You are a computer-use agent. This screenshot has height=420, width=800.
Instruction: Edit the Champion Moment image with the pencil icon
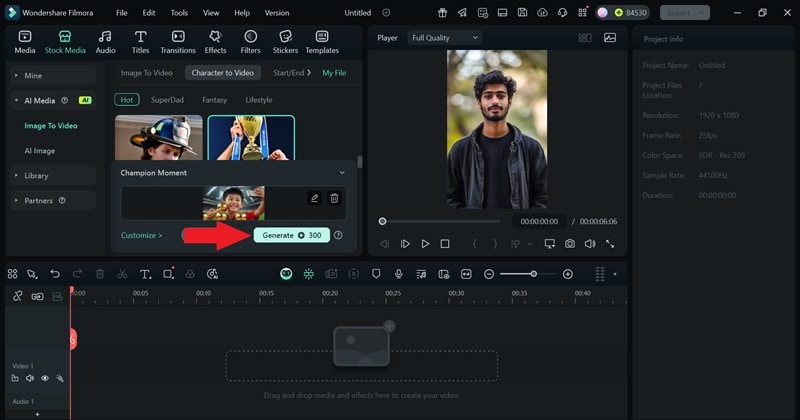point(314,198)
